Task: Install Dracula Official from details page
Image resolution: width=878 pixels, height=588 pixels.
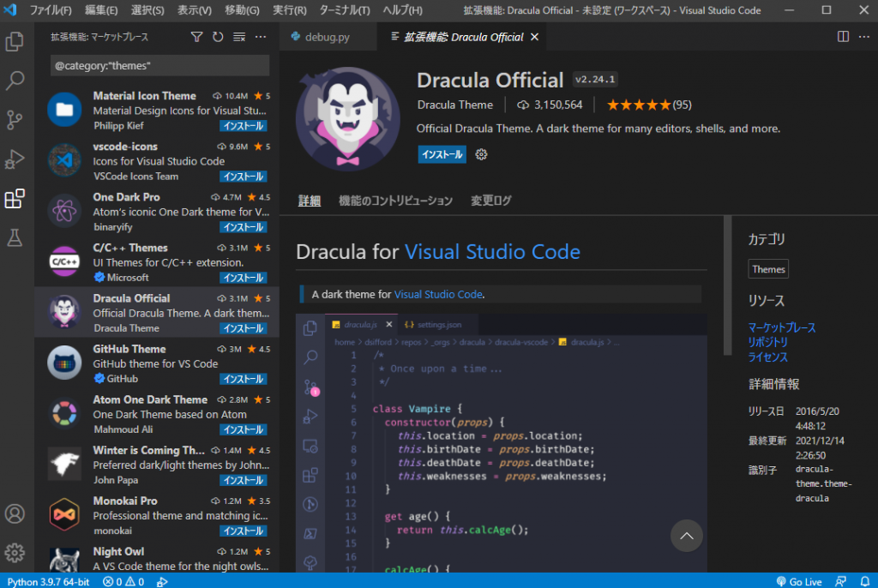Action: click(x=442, y=154)
